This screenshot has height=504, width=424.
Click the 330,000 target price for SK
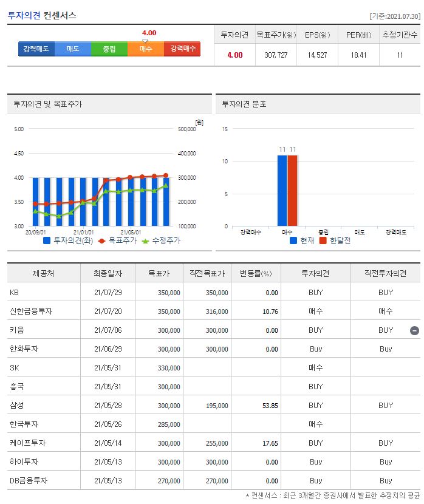coord(169,368)
